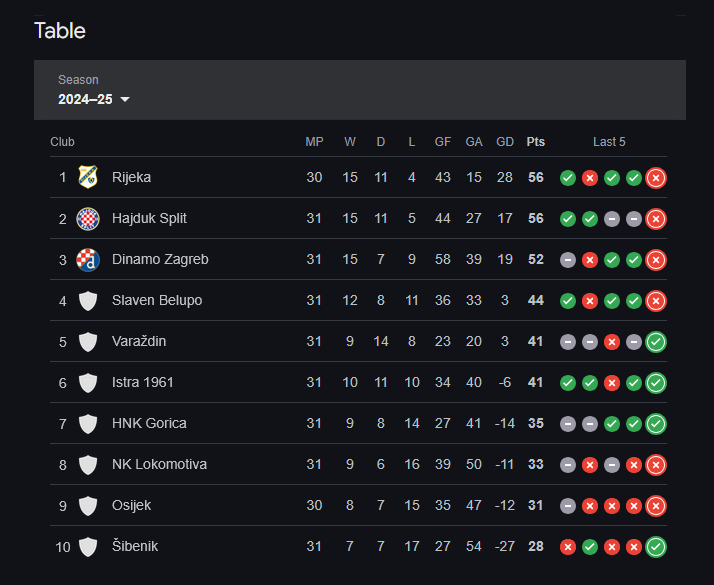Image resolution: width=714 pixels, height=585 pixels.
Task: Click Rijeka's most recent loss icon
Action: point(656,178)
